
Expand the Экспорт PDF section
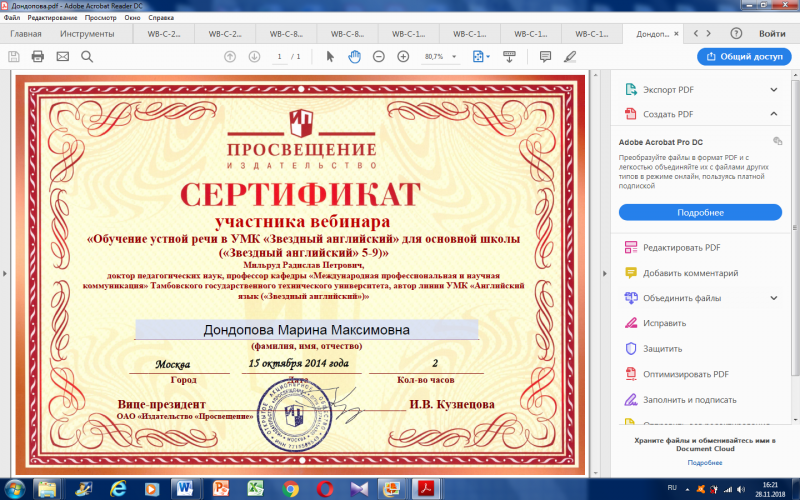point(773,90)
